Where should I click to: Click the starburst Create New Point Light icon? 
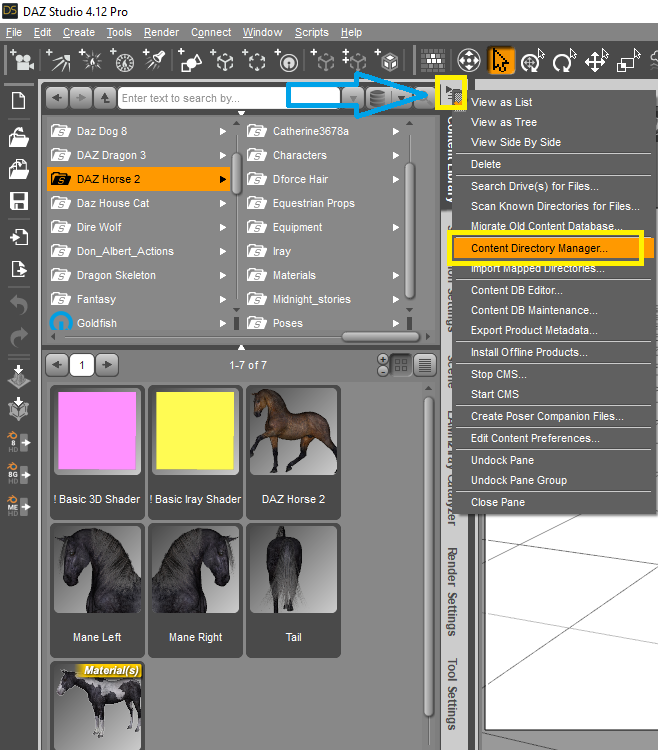(x=91, y=61)
